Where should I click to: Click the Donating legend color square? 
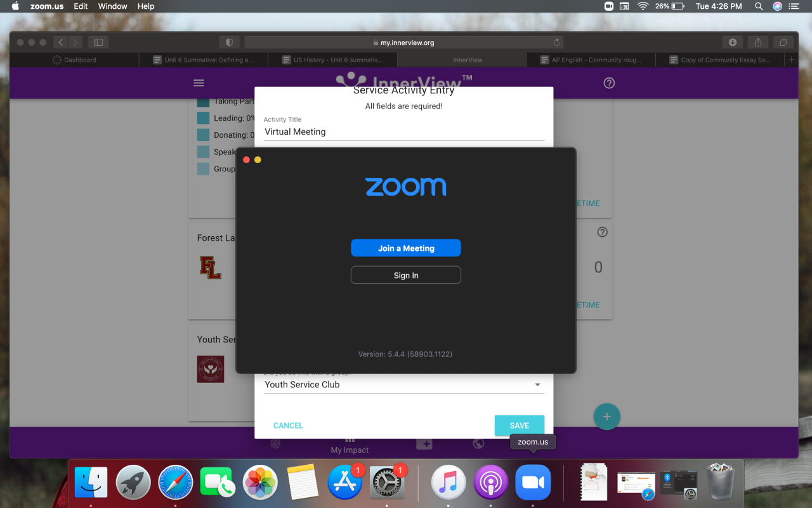click(203, 135)
